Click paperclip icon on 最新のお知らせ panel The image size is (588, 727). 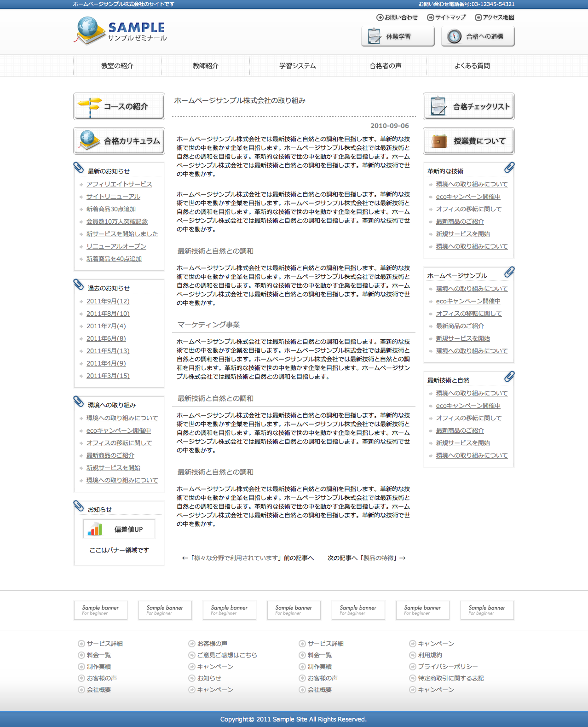click(79, 168)
